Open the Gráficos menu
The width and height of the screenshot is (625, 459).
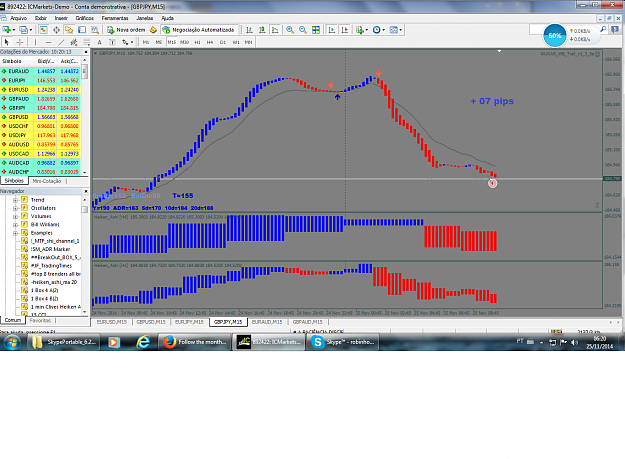(x=85, y=18)
